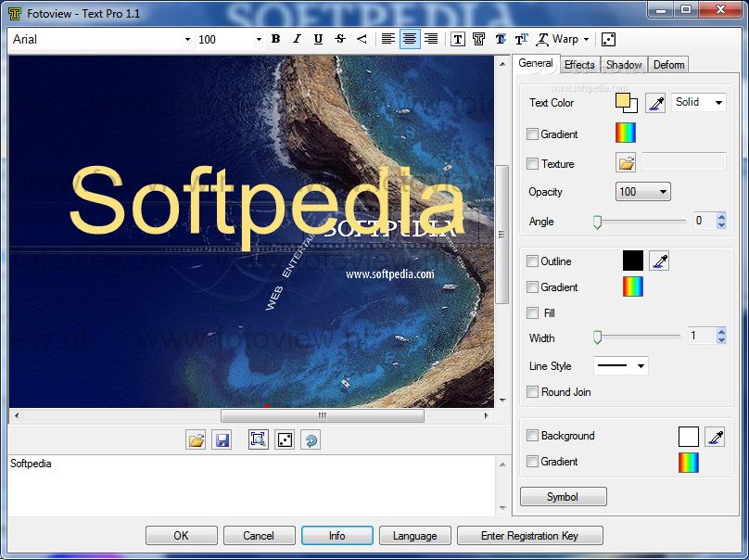
Task: Open the Arial font dropdown
Action: point(187,40)
